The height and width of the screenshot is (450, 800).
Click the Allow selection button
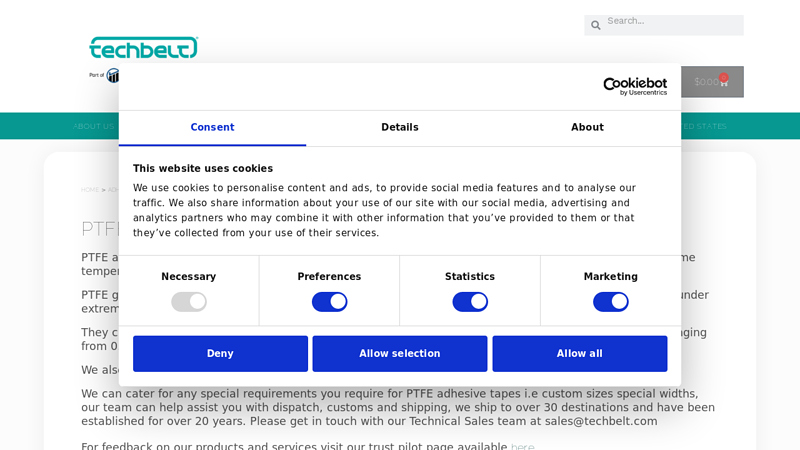tap(400, 354)
